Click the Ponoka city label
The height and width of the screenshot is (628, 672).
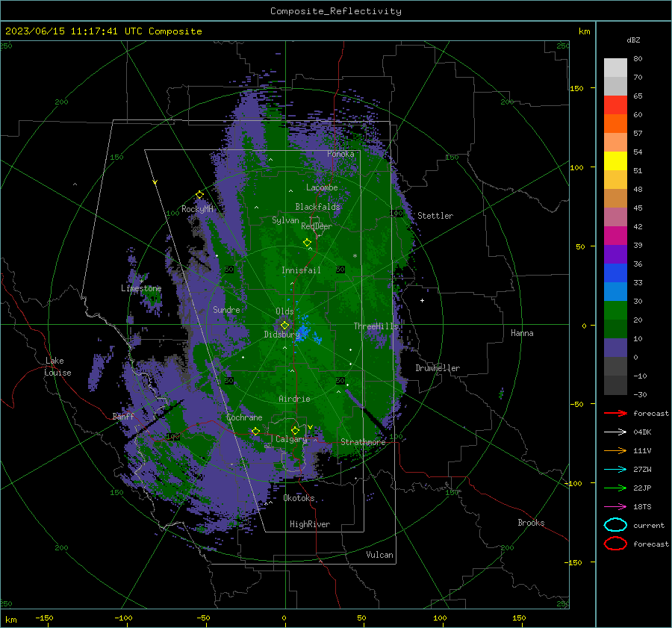(340, 154)
